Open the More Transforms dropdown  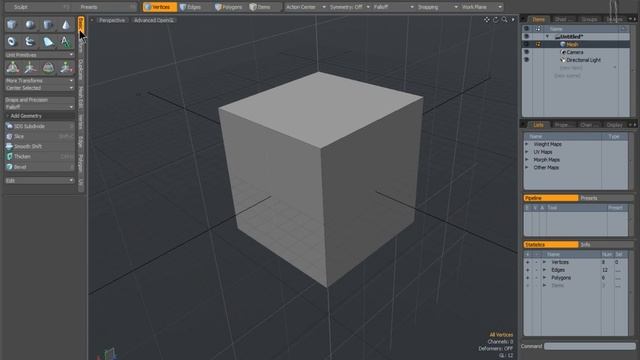40,81
